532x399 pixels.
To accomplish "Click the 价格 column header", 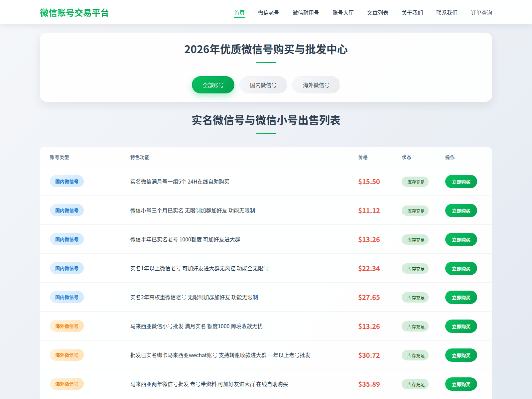I will coord(363,157).
